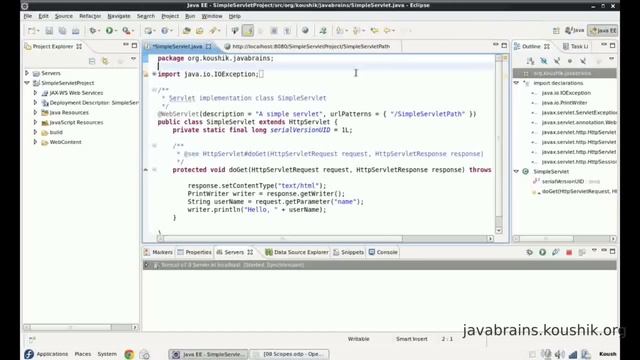
Task: Switch to the Markers tab
Action: (158, 252)
